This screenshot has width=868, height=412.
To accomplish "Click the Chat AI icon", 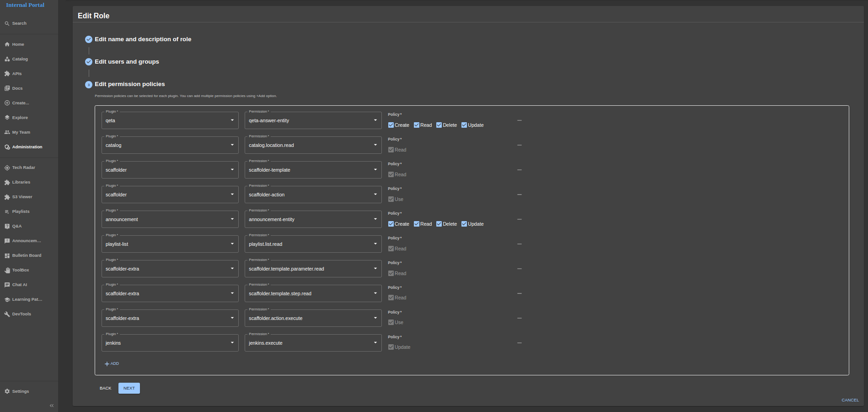I will click(x=7, y=285).
